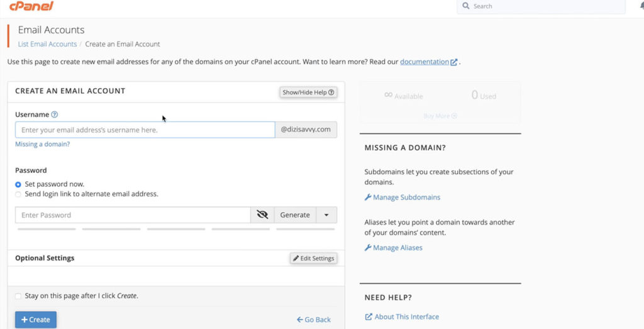Click the pencil icon in Edit Settings
This screenshot has width=644, height=329.
[x=296, y=259]
